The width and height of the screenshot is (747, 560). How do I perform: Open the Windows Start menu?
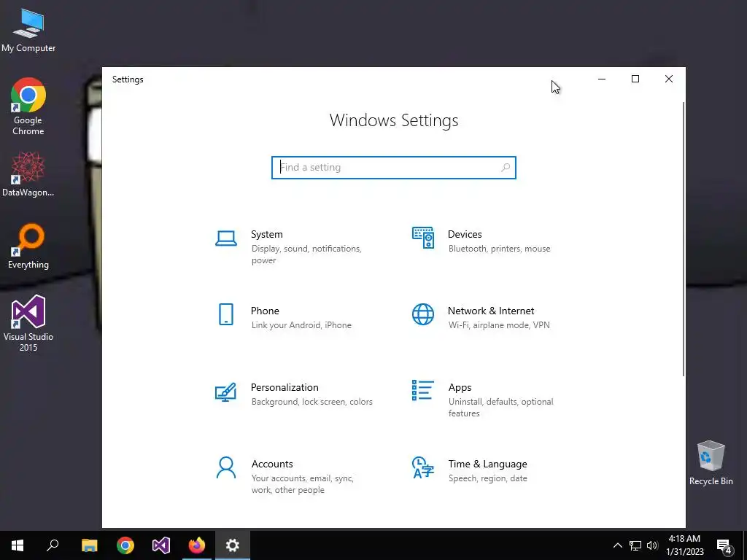click(x=18, y=545)
